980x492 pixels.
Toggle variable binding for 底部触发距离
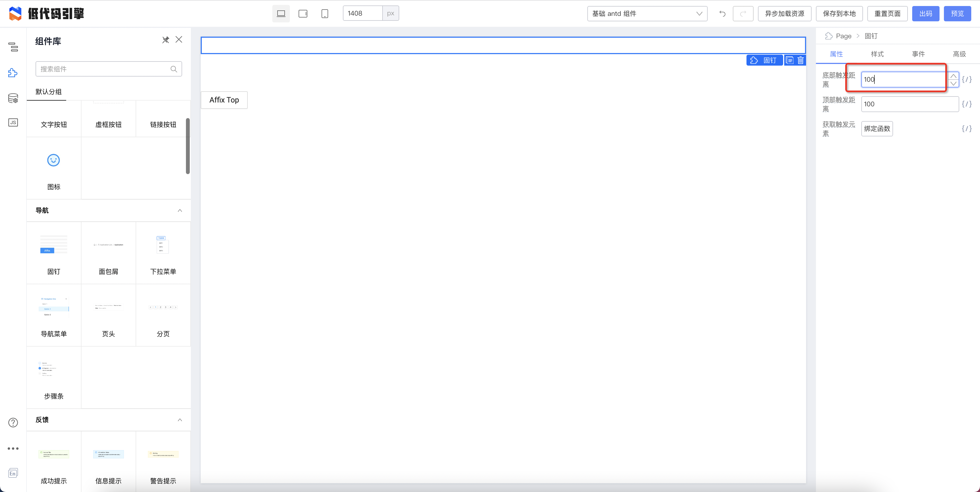[967, 80]
